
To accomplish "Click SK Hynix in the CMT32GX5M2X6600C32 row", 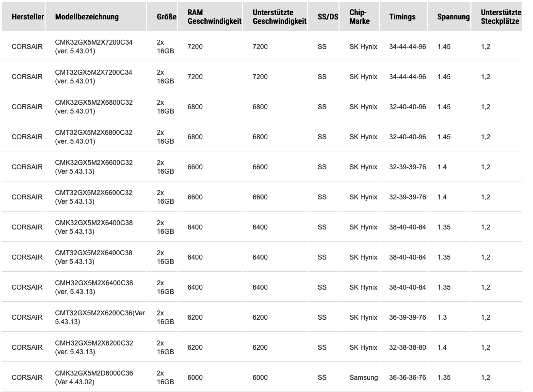I will (363, 197).
